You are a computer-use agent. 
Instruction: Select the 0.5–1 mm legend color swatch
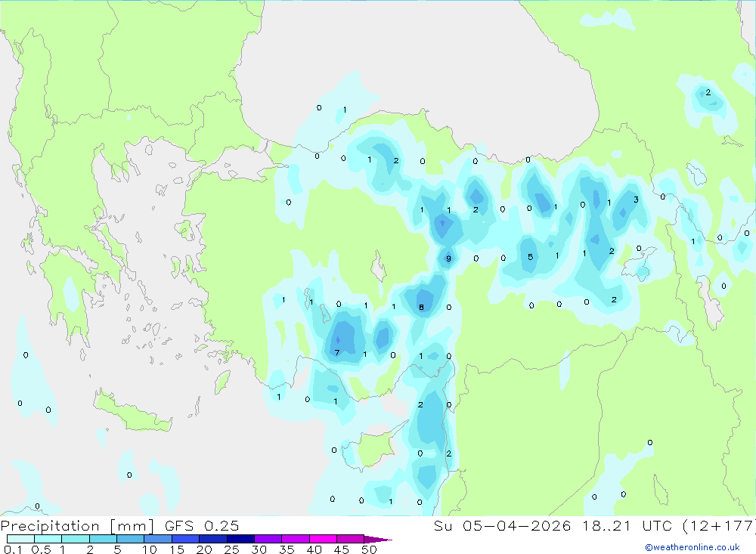[48, 539]
